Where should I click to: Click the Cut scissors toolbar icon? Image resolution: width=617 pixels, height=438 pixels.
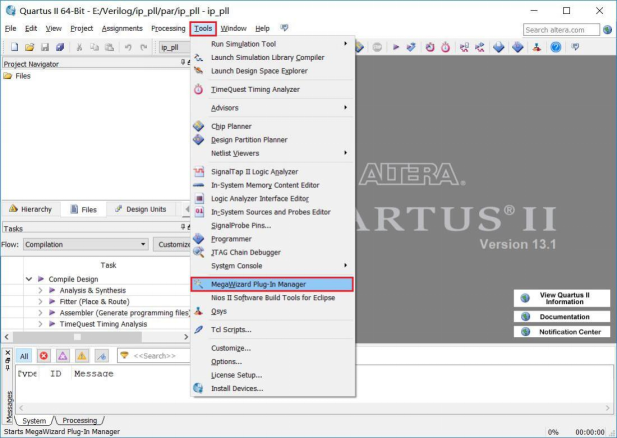point(79,47)
